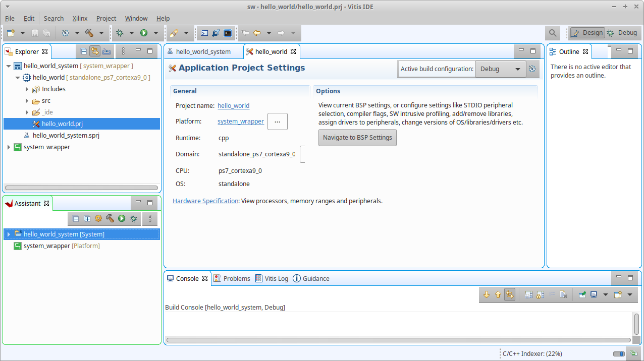Viewport: 644px width, 361px height.
Task: Open the Active build configuration dropdown
Action: coord(500,69)
